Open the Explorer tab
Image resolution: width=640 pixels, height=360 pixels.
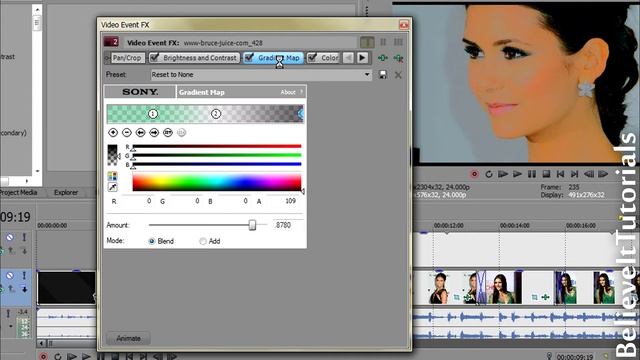(66, 192)
